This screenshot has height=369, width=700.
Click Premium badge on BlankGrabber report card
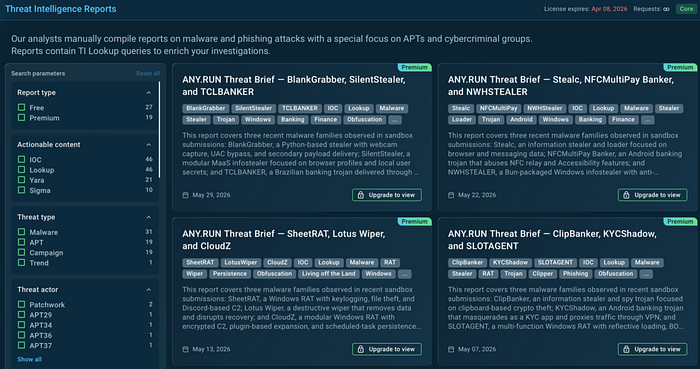[x=414, y=67]
